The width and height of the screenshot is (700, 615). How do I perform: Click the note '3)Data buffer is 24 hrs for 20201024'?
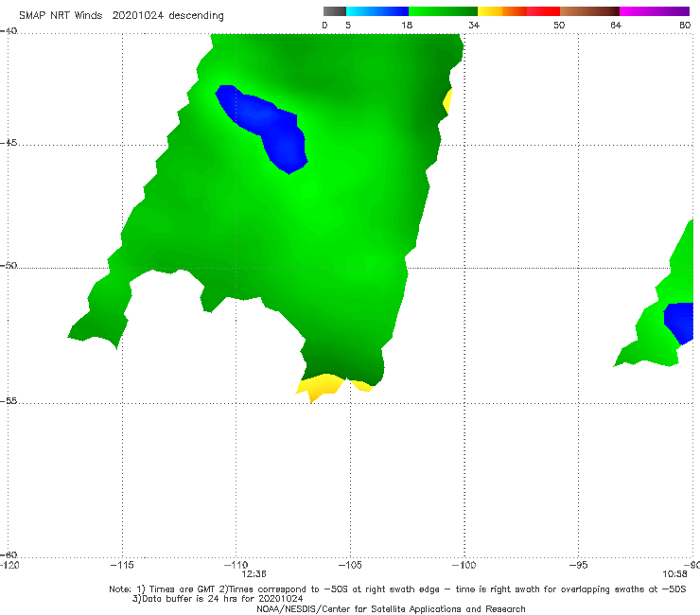(x=218, y=599)
